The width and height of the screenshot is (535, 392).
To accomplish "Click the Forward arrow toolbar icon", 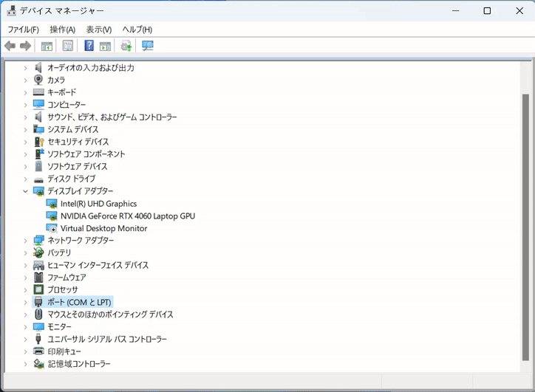I will (x=26, y=46).
